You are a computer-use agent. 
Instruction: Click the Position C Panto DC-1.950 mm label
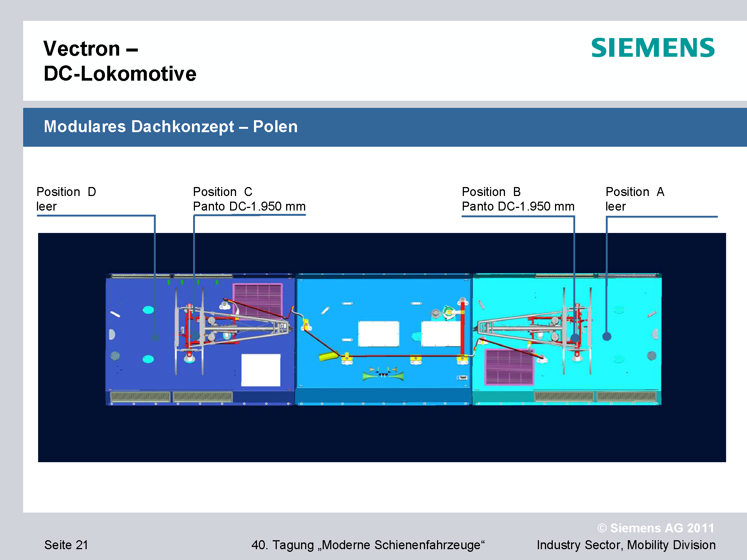click(x=249, y=199)
